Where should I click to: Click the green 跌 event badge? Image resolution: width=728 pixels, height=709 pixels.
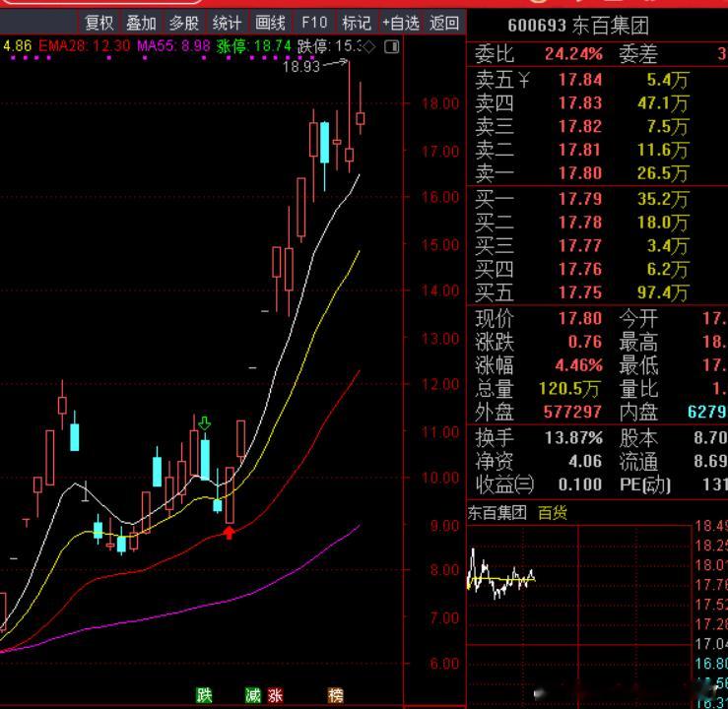[204, 695]
